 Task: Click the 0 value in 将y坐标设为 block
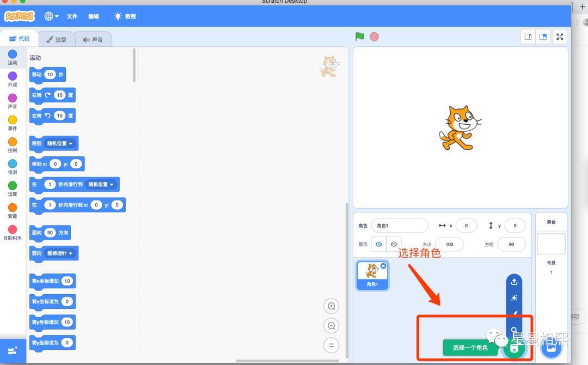click(x=67, y=343)
